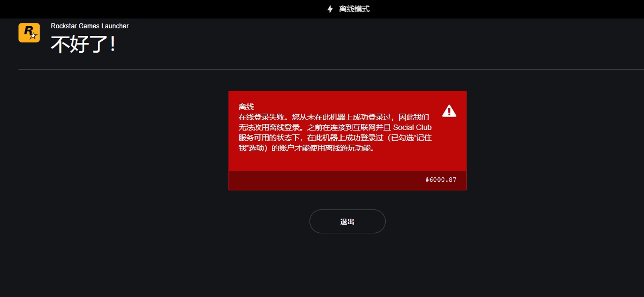Viewport: 644px width, 297px height.
Task: Click the star inside the Rockstar logo
Action: point(34,35)
